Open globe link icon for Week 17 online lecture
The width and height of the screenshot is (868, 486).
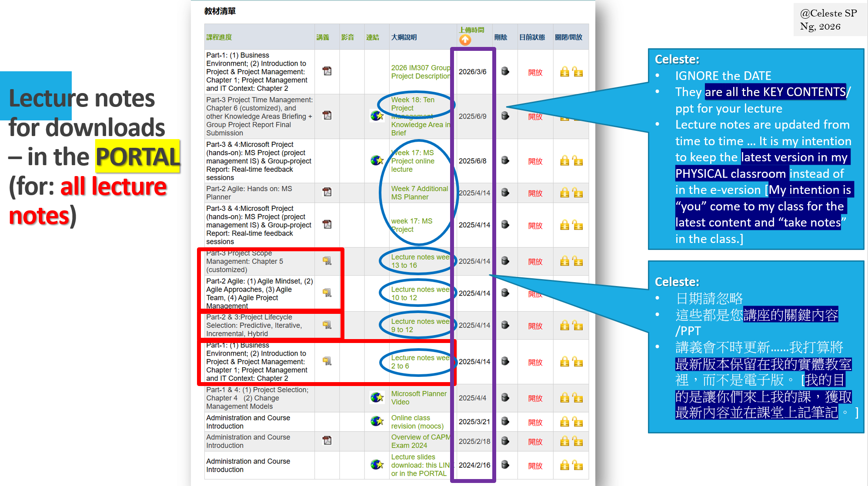click(377, 160)
